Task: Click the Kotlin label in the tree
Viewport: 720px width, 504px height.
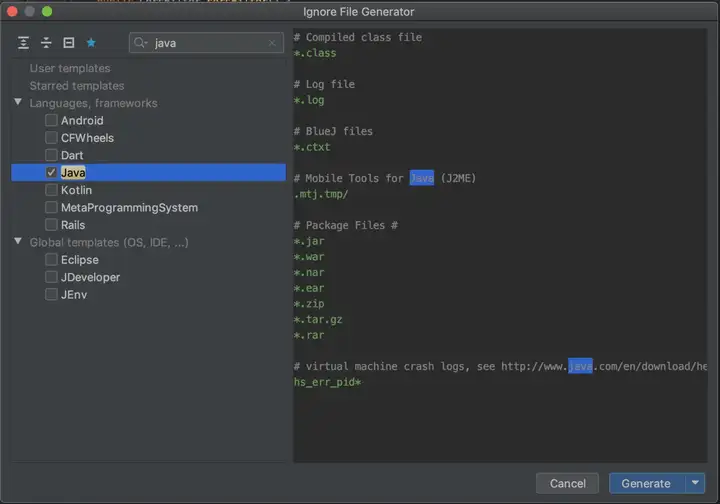Action: click(76, 190)
